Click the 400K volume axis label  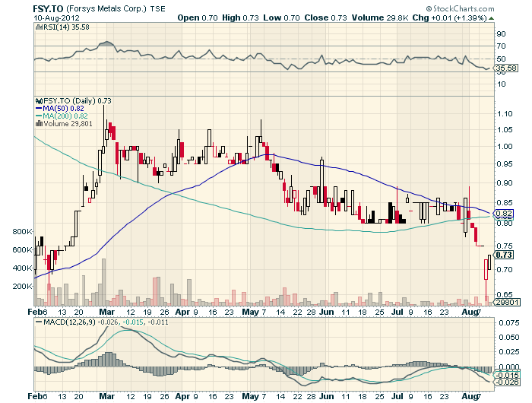22,268
